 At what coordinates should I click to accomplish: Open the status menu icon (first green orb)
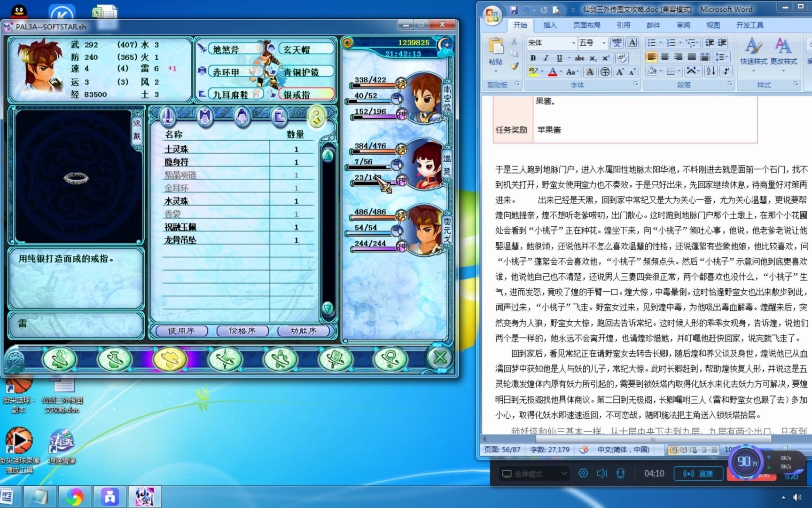point(60,360)
